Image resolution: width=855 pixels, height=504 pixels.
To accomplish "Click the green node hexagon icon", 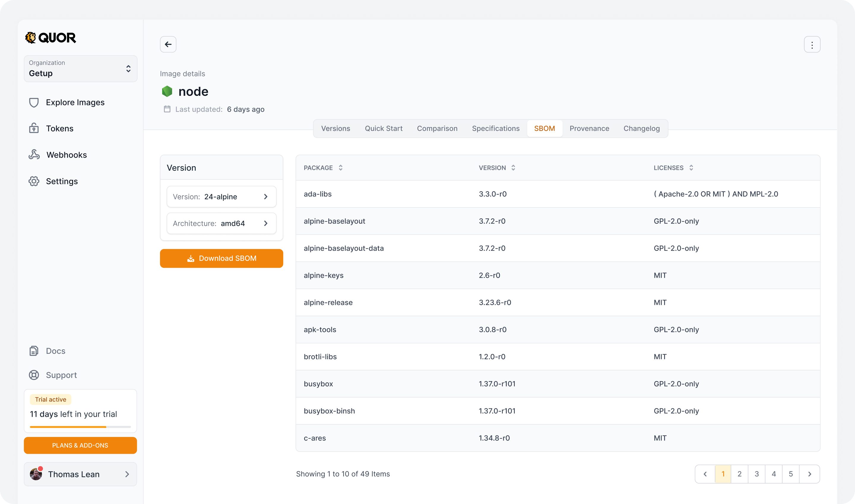I will click(167, 91).
